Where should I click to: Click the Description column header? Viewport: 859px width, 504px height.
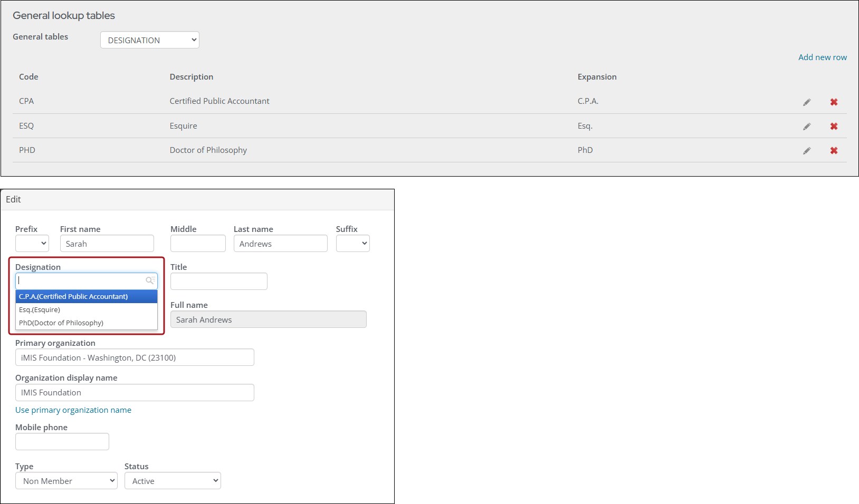(192, 77)
